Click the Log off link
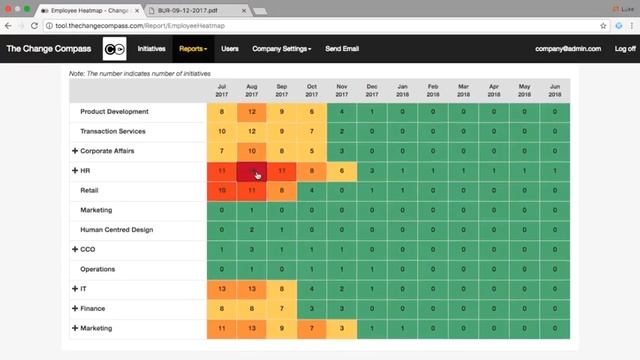The width and height of the screenshot is (640, 360). 625,49
